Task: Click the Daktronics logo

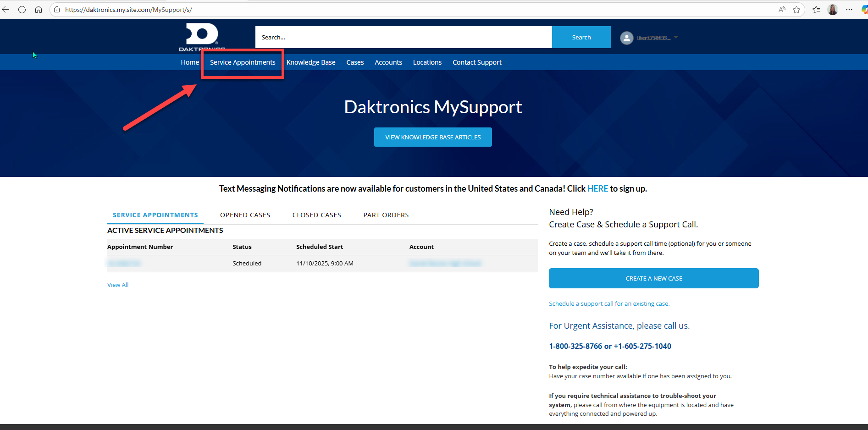Action: pos(202,37)
